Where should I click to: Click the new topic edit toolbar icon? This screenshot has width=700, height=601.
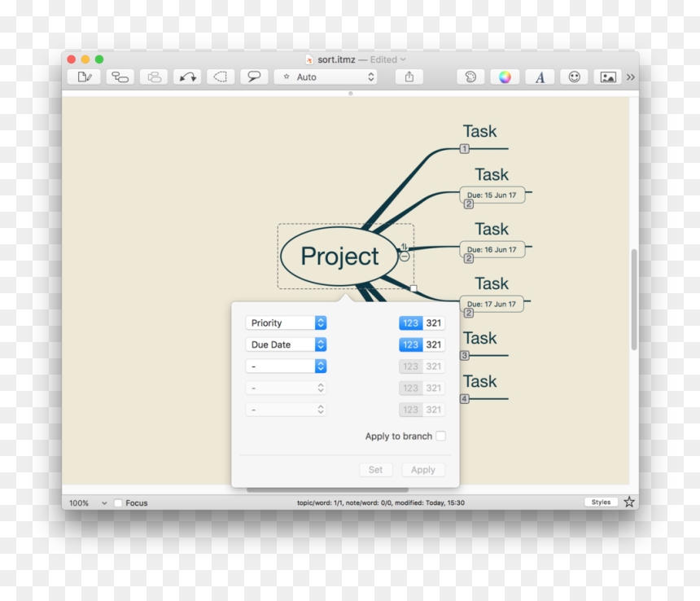[84, 77]
